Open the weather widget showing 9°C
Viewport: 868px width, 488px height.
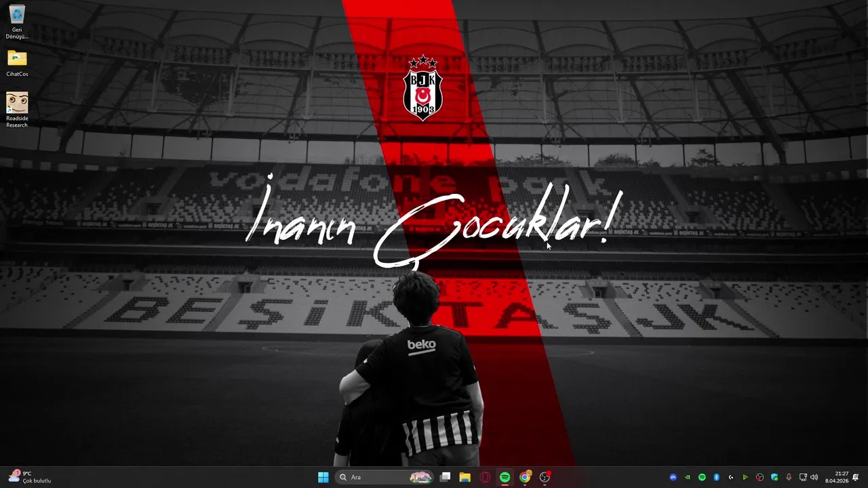coord(30,477)
